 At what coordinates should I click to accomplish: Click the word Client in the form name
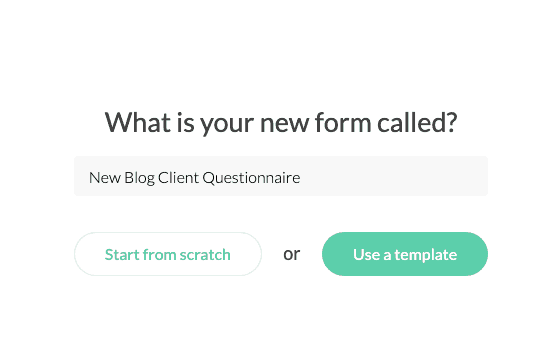coord(179,177)
